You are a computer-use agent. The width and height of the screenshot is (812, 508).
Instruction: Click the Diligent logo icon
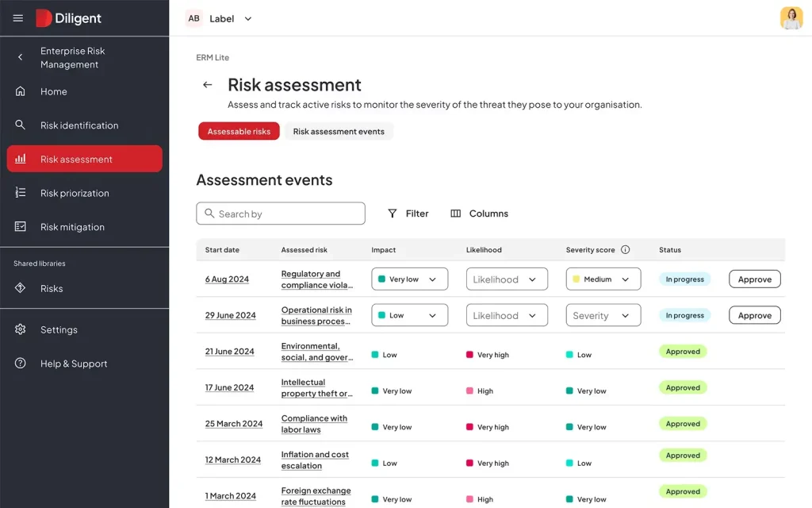tap(44, 18)
